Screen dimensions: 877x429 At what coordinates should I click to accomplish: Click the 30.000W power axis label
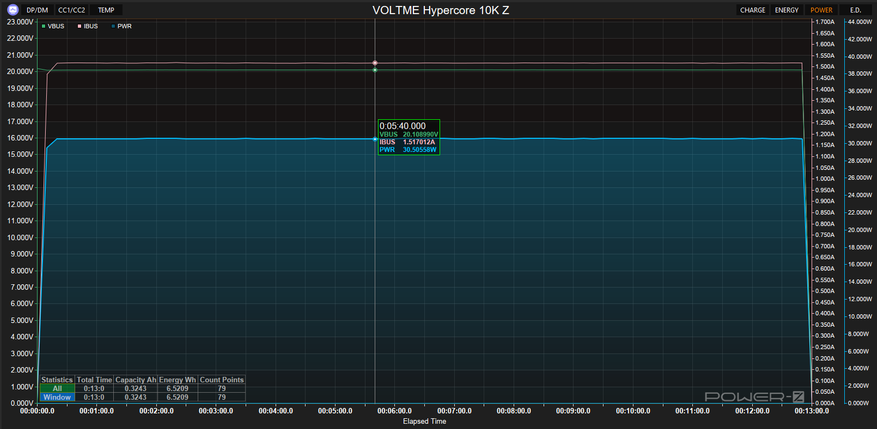point(860,143)
